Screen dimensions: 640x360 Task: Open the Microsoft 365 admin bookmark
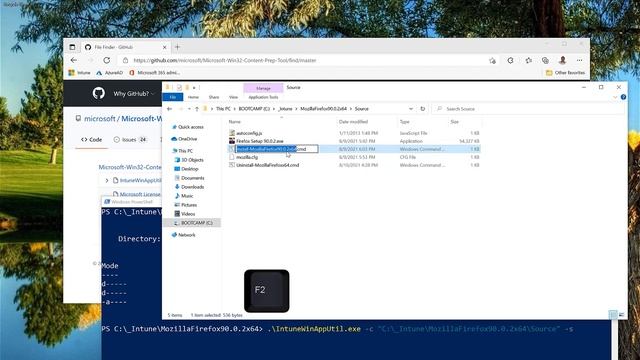154,73
